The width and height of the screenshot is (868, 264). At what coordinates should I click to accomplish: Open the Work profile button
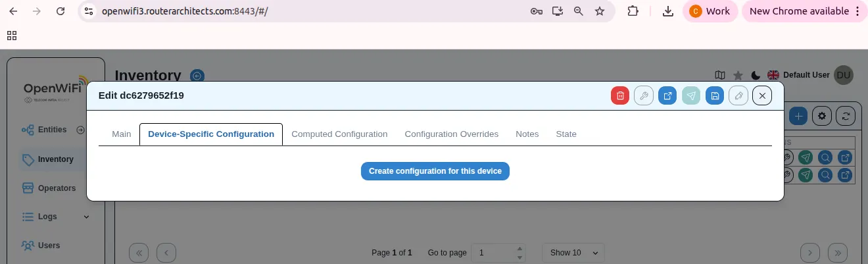pos(710,11)
